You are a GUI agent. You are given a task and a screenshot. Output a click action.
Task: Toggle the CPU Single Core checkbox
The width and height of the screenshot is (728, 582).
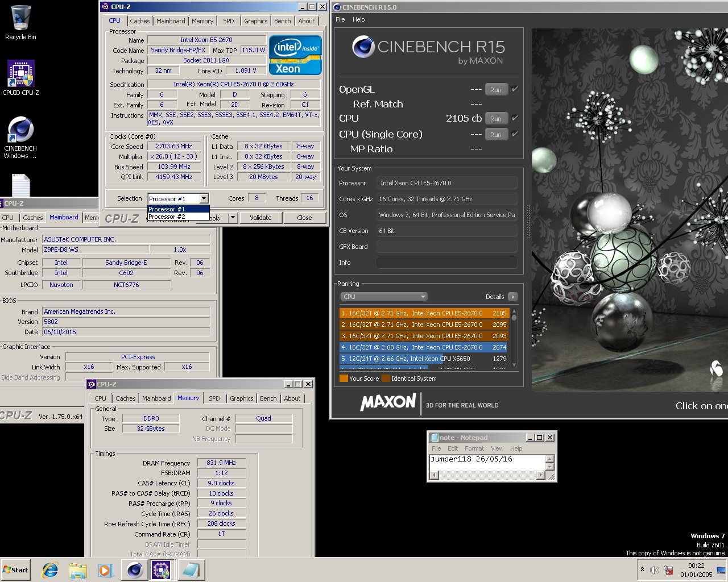click(515, 134)
